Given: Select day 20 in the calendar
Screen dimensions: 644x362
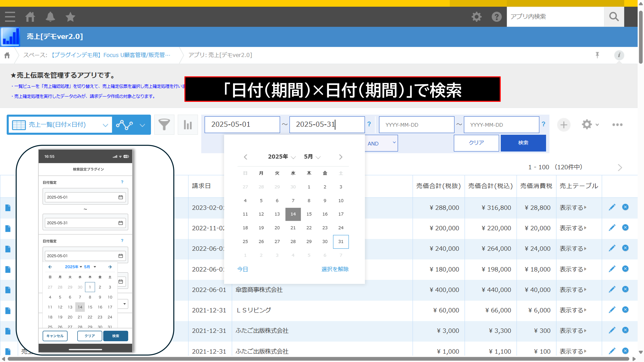Looking at the screenshot, I should pos(277,228).
